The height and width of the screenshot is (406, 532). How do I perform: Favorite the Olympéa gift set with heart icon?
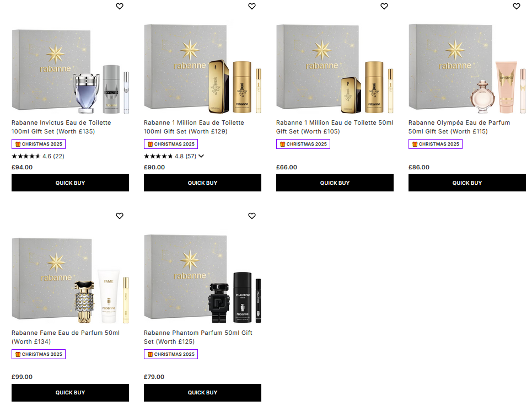coord(517,6)
